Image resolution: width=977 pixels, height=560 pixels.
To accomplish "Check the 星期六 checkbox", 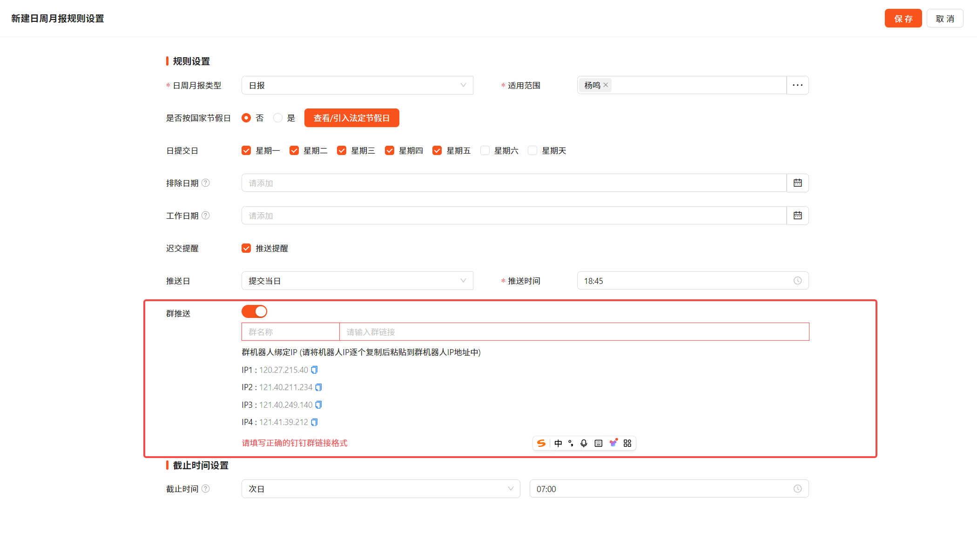I will [485, 150].
